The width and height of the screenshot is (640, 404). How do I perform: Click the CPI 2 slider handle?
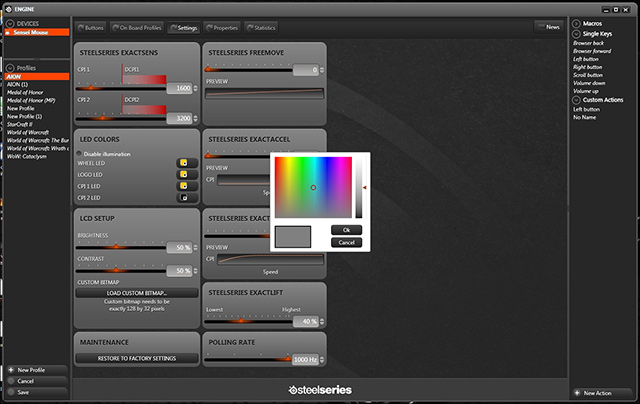coord(102,118)
